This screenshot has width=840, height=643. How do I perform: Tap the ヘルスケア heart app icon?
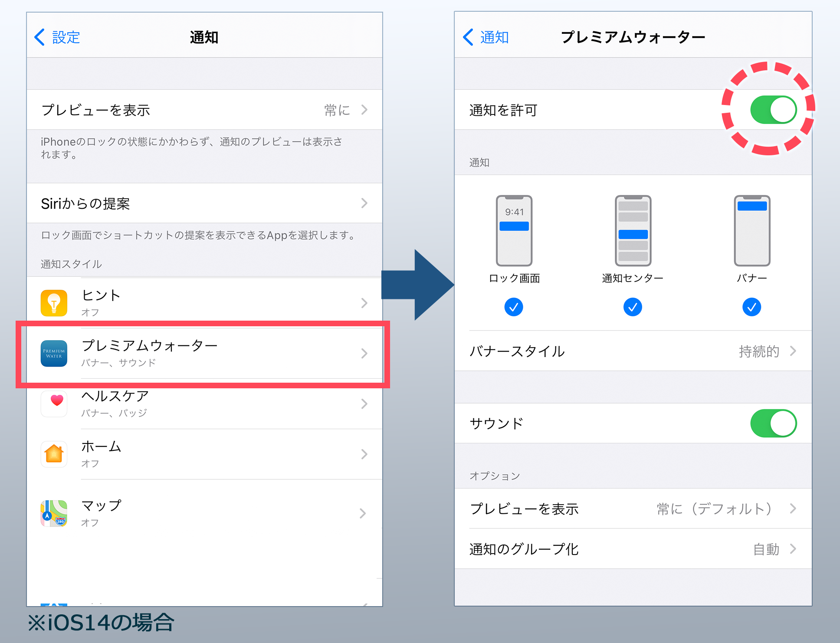(54, 404)
